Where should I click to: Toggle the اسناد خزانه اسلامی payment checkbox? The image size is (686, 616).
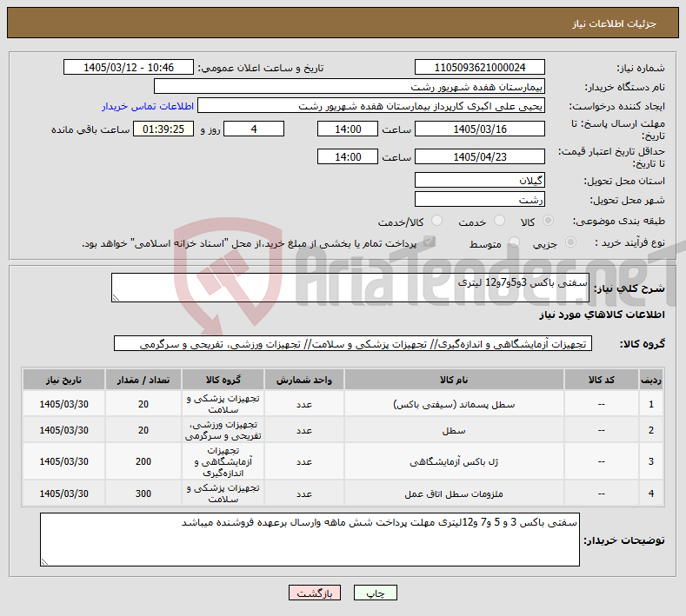(430, 242)
